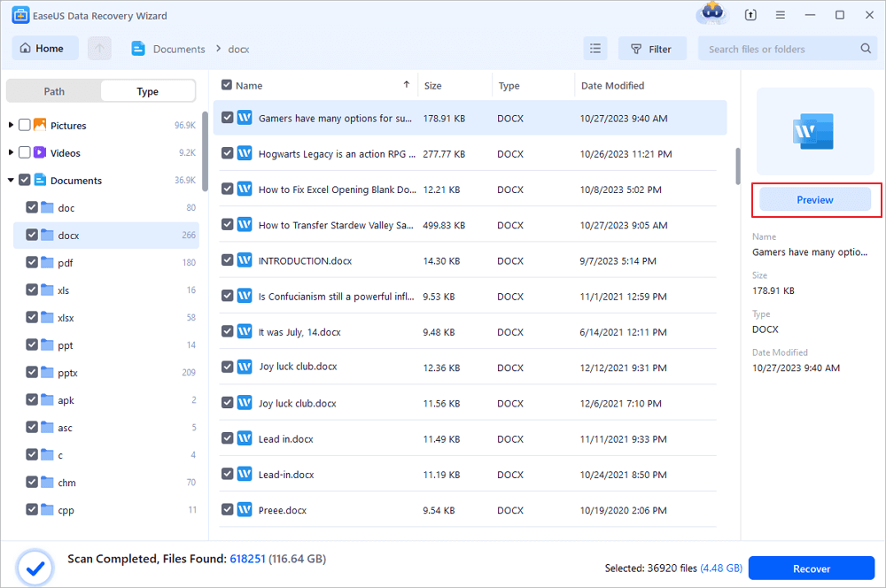The height and width of the screenshot is (588, 886).
Task: Click the 618251 files found link
Action: tap(247, 559)
